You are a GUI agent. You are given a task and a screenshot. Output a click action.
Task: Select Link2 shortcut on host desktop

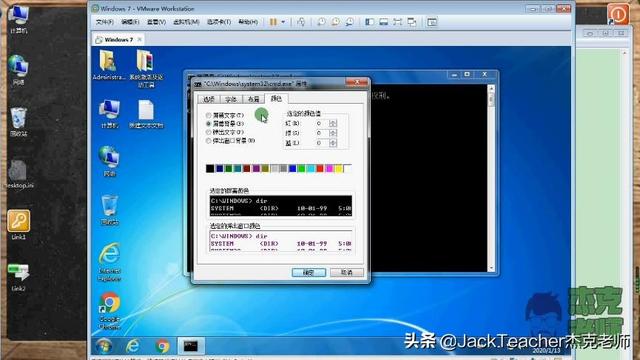tap(18, 277)
